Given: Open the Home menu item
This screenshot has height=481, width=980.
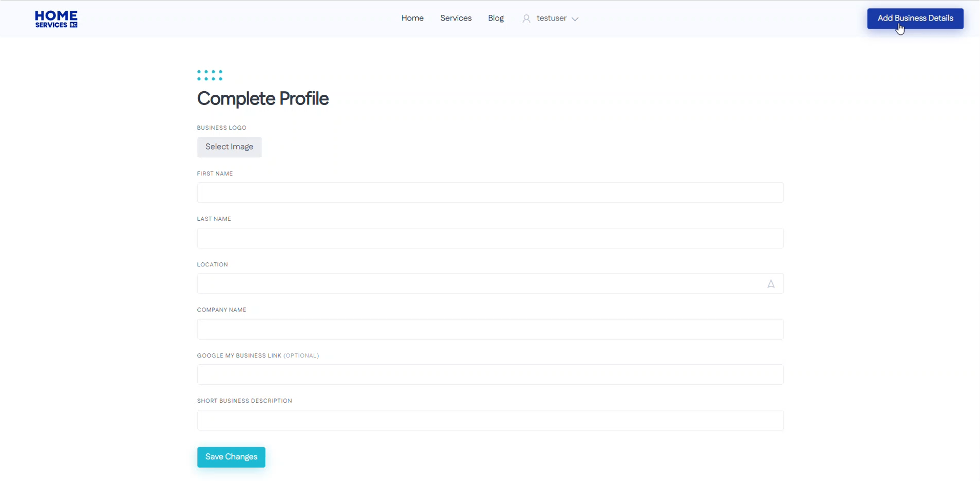Looking at the screenshot, I should coord(412,18).
